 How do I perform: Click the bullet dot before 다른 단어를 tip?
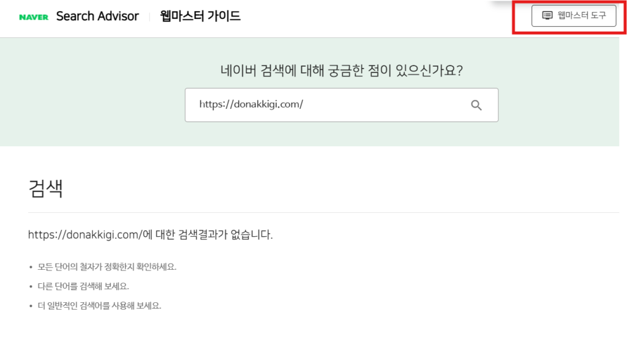click(31, 287)
